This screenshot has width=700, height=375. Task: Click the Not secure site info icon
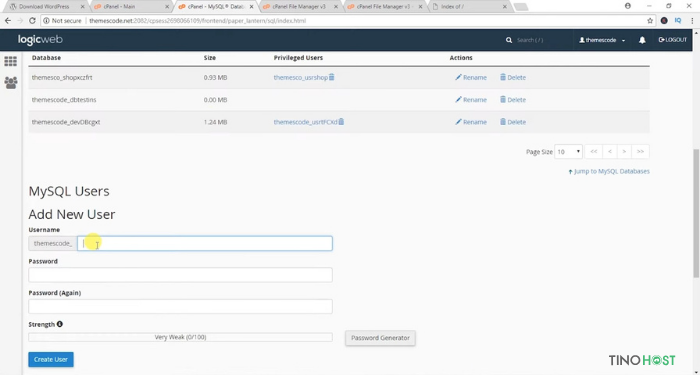46,21
